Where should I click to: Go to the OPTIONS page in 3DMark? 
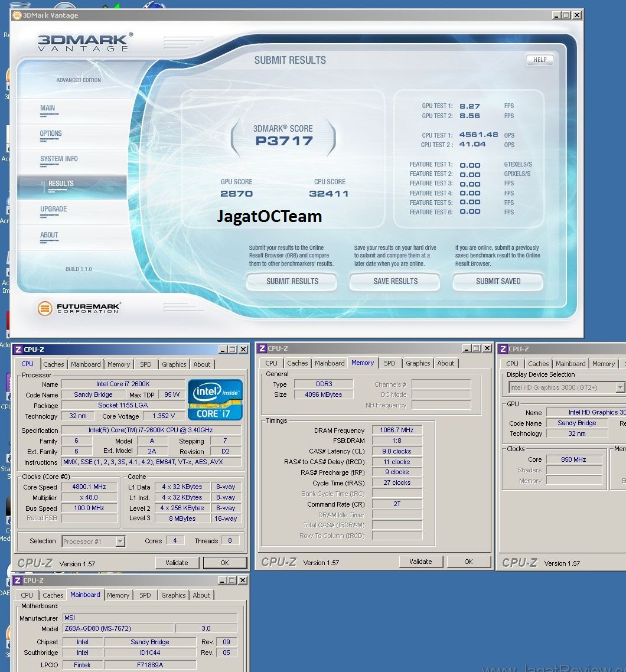(x=51, y=133)
